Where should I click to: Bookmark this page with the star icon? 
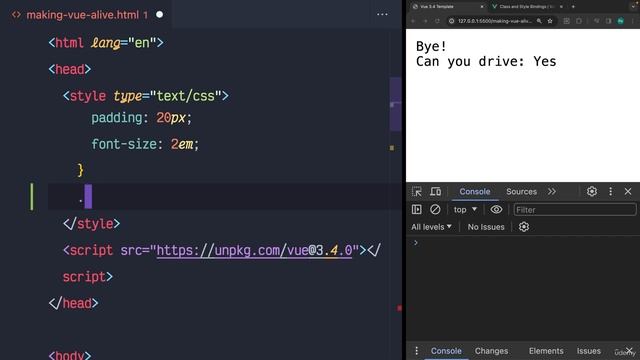coord(550,21)
